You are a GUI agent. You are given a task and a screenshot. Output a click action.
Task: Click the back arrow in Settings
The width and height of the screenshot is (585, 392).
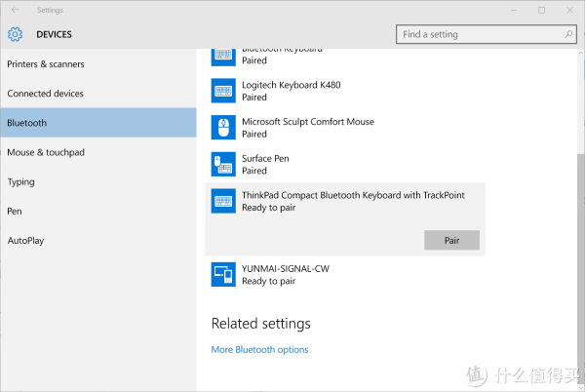pos(15,10)
